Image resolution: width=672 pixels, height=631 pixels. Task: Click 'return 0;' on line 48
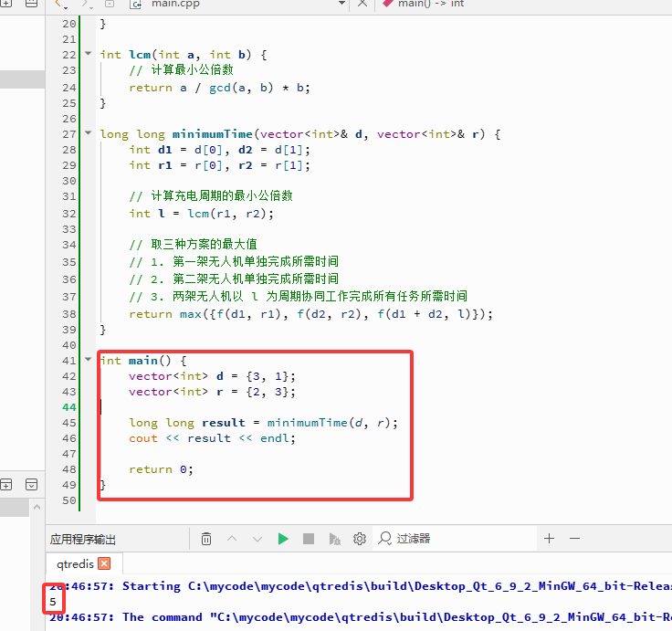click(161, 469)
